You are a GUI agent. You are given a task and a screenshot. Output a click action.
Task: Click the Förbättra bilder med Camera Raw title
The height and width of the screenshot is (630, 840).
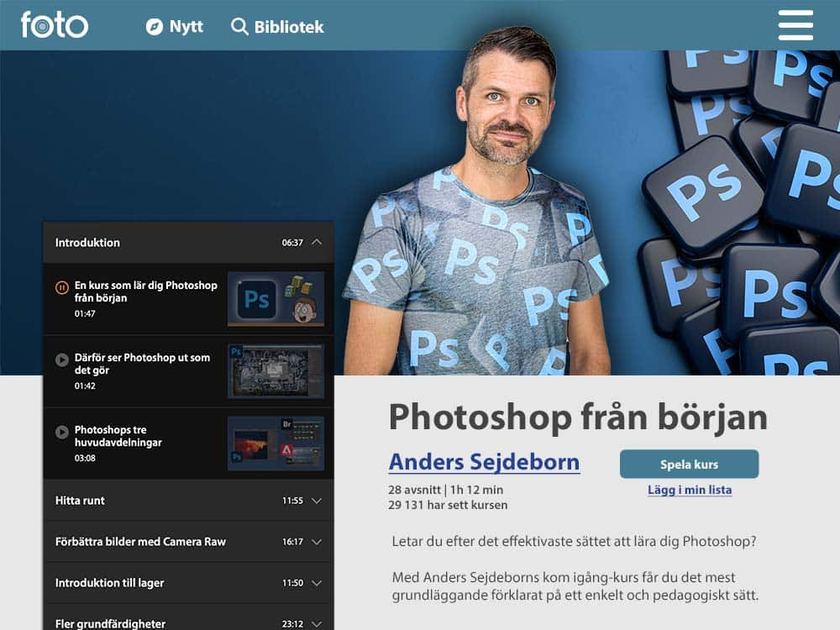(140, 542)
